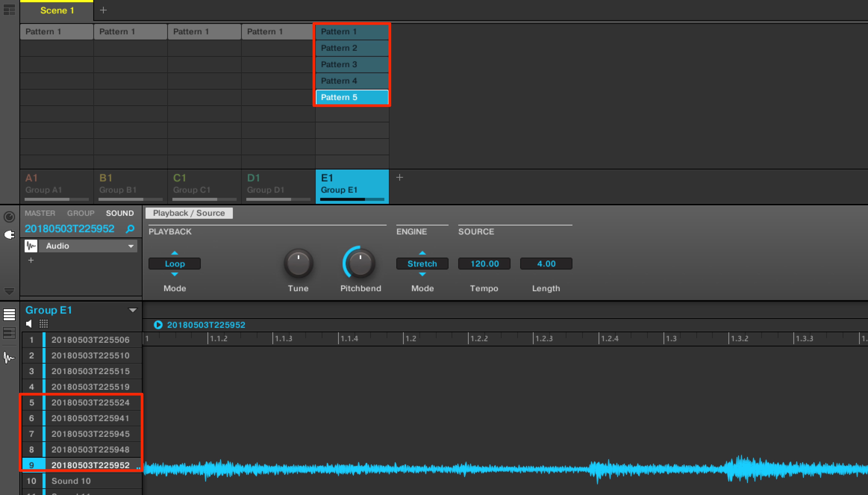
Task: Open the channel properties knob icon
Action: 9,217
